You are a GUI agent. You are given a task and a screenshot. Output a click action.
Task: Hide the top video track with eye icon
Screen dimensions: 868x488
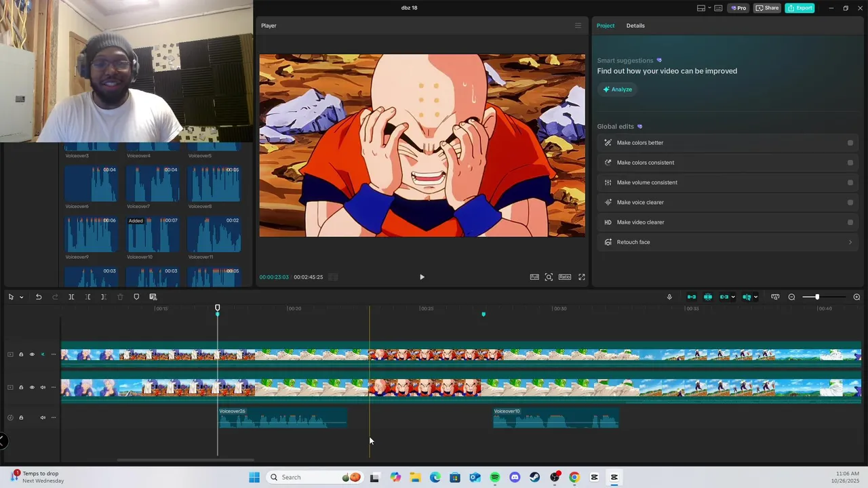click(32, 354)
